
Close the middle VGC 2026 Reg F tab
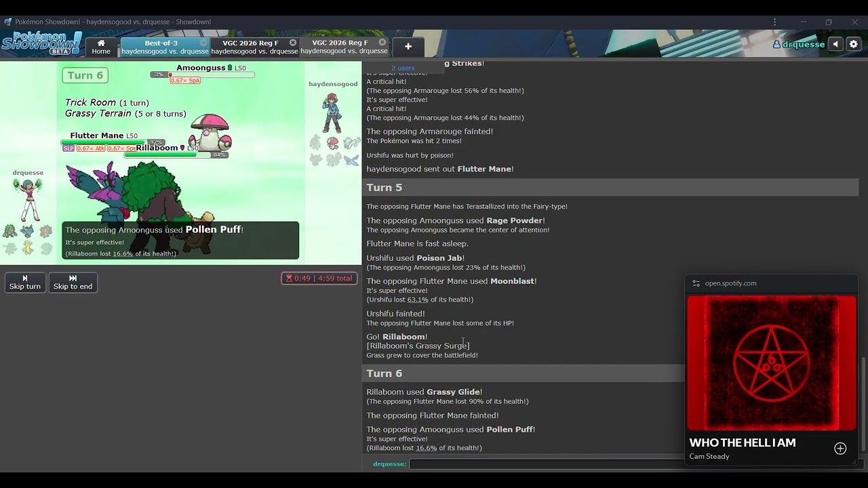click(x=293, y=43)
